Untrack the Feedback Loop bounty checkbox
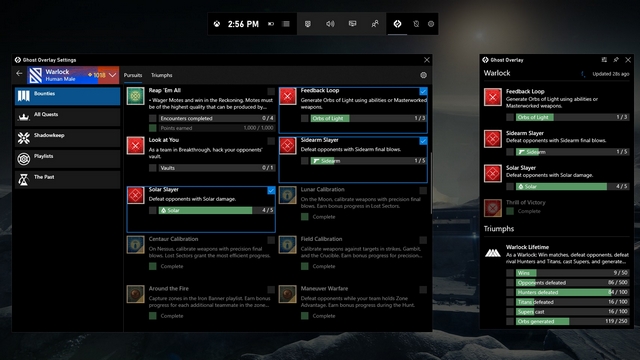Screen dimensions: 640x360 [423, 91]
